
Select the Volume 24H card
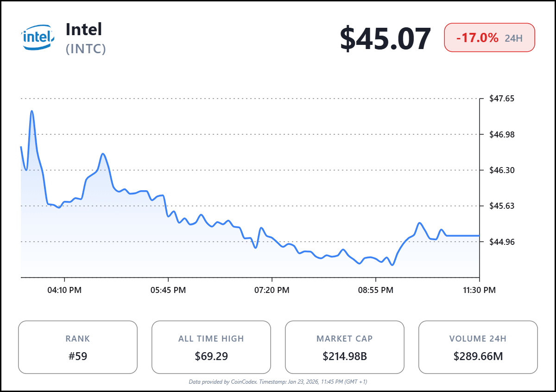[478, 347]
